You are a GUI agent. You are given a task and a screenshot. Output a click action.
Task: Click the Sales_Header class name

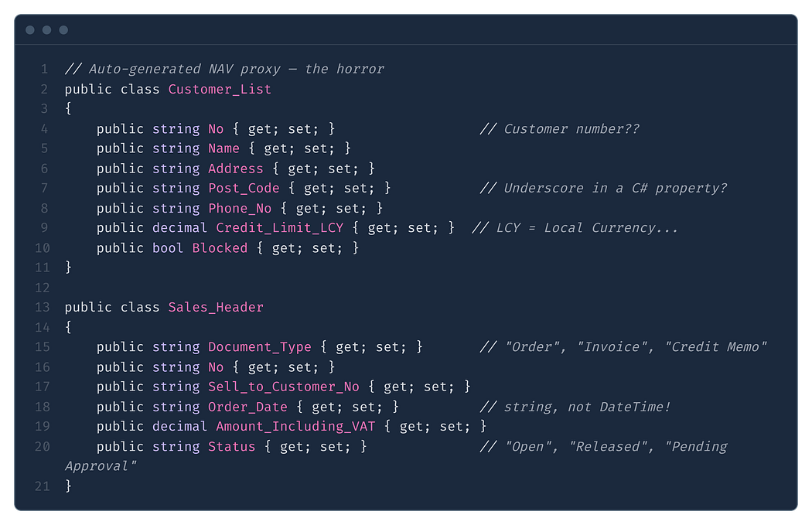pos(216,307)
